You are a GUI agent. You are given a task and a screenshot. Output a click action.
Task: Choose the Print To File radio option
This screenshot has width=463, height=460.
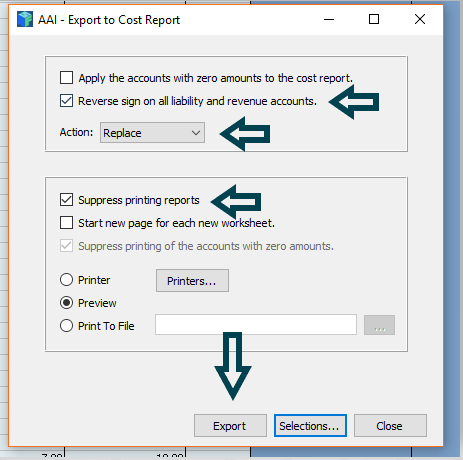pyautogui.click(x=66, y=326)
